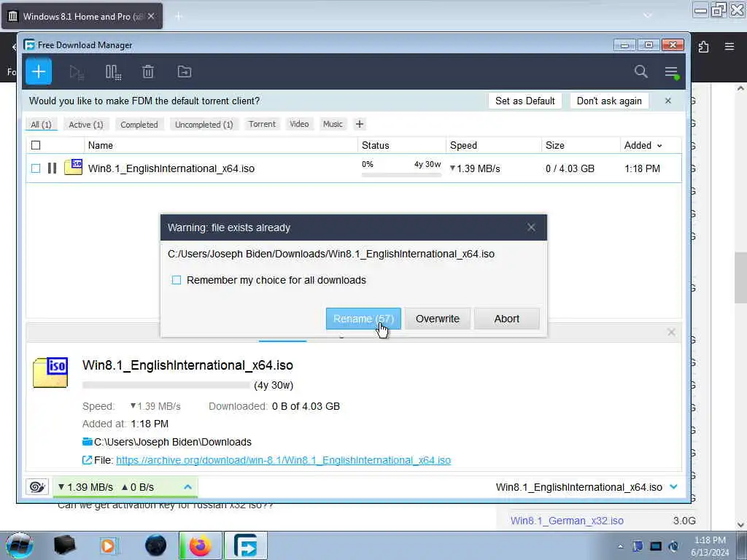Viewport: 747px width, 560px height.
Task: Click download progress bar in list row
Action: click(402, 175)
